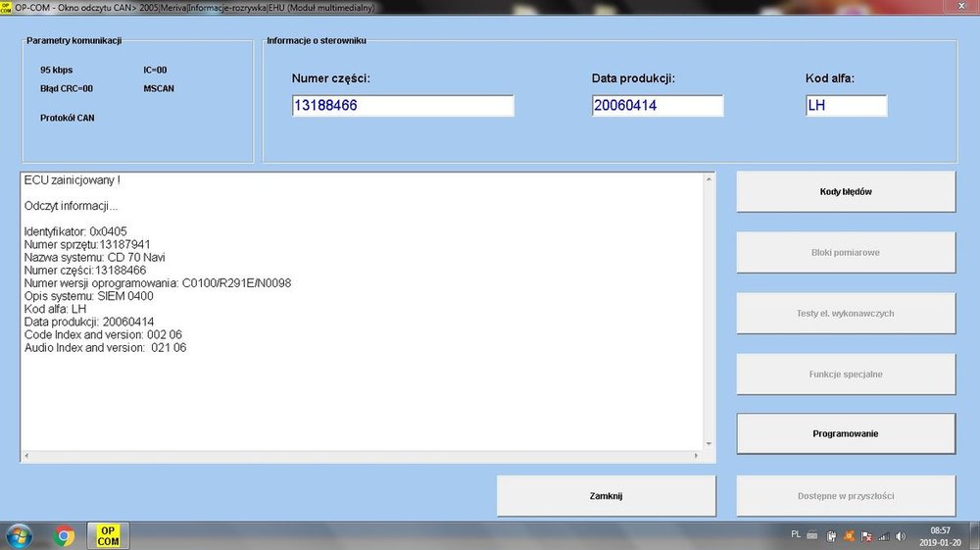This screenshot has width=980, height=550.
Task: Click the Testy el. wykonawczych button
Action: click(x=846, y=313)
